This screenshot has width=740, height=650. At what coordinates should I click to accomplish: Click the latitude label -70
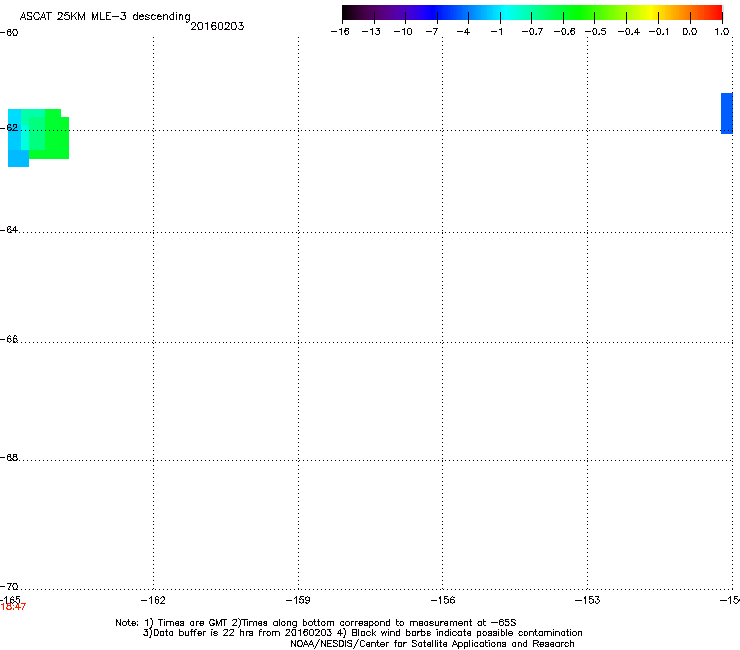click(9, 586)
